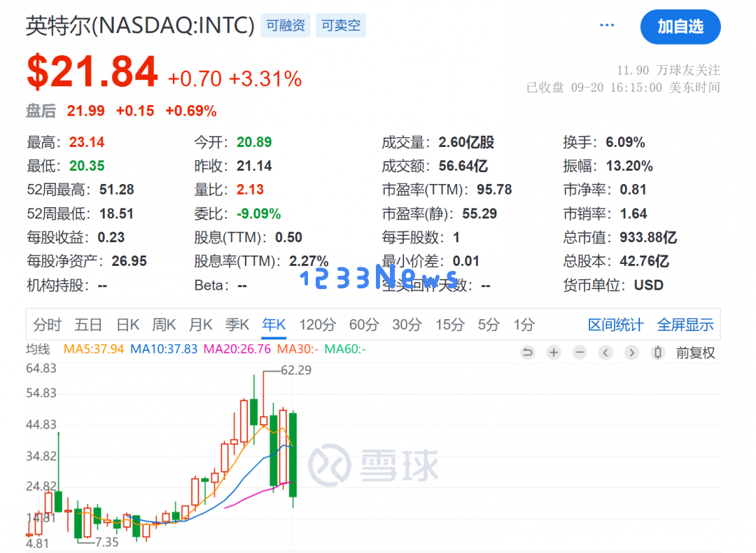Switch to the 分时 chart tab

point(48,325)
